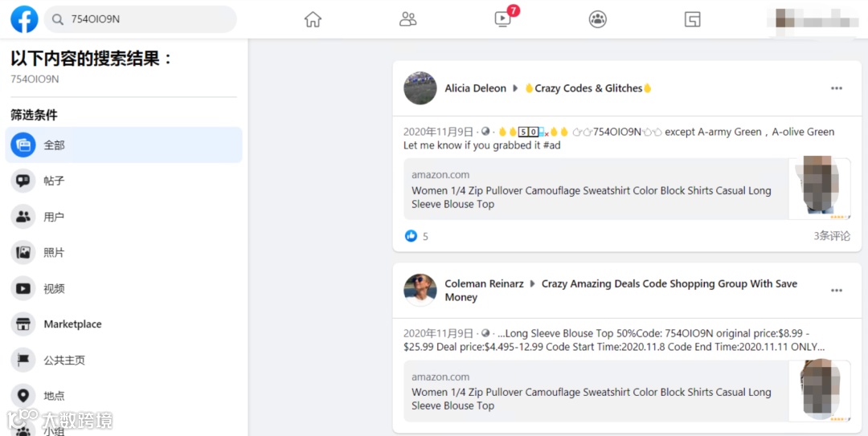
Task: Select the Marketplace filter icon
Action: 23,324
